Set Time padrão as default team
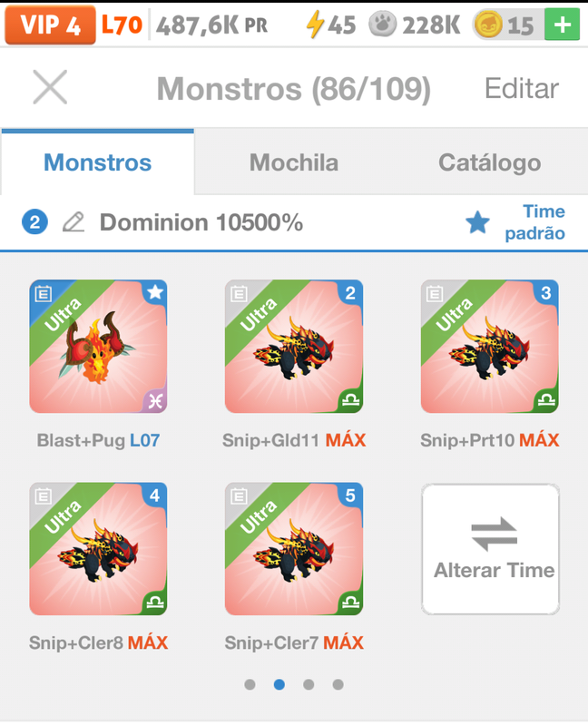The width and height of the screenshot is (588, 726). coord(534,222)
